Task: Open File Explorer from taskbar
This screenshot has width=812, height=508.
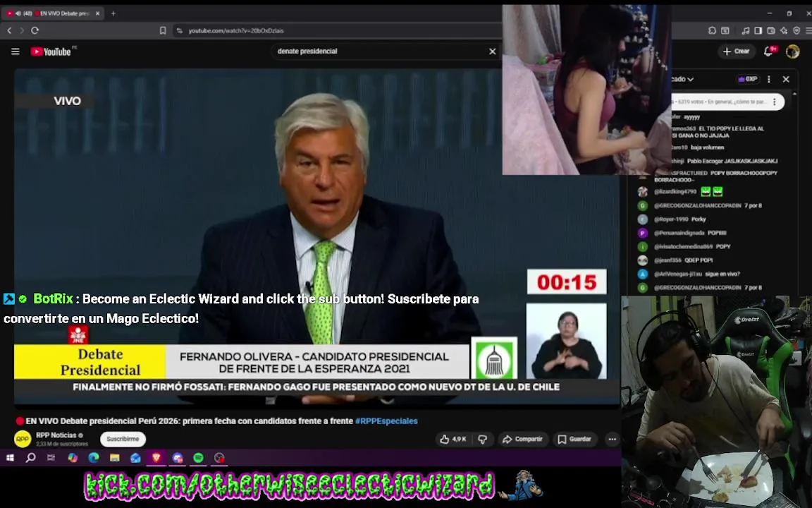Action: (x=114, y=458)
